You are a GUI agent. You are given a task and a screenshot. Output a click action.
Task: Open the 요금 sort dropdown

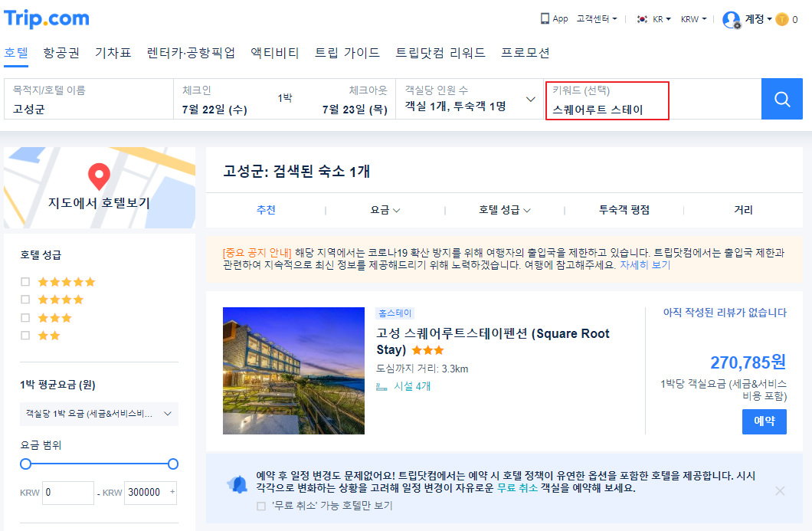[x=385, y=210]
